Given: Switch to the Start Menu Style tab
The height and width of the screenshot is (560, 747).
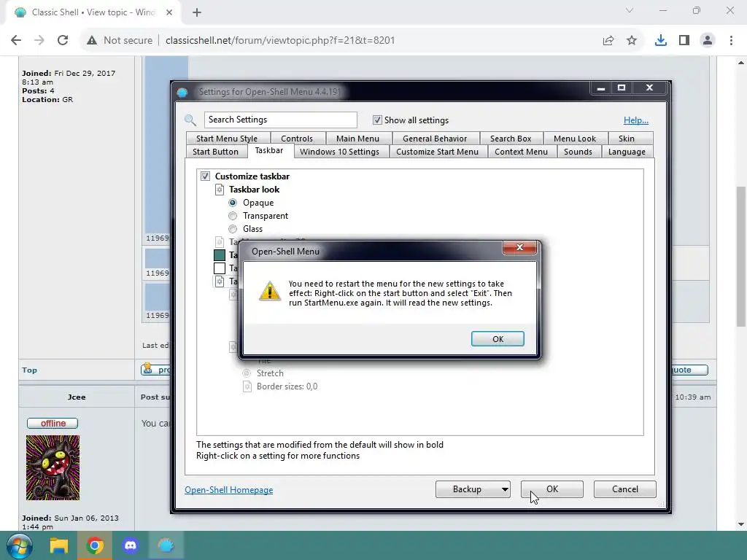Looking at the screenshot, I should tap(226, 138).
